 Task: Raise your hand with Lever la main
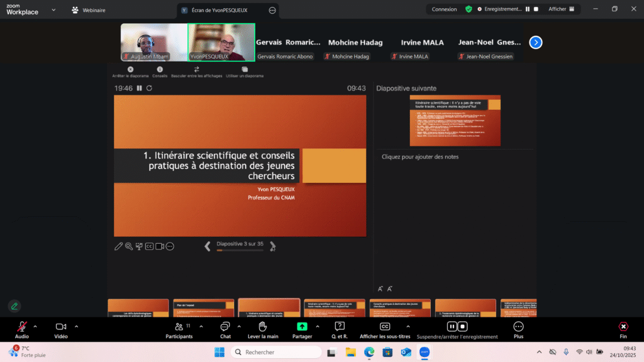tap(263, 327)
